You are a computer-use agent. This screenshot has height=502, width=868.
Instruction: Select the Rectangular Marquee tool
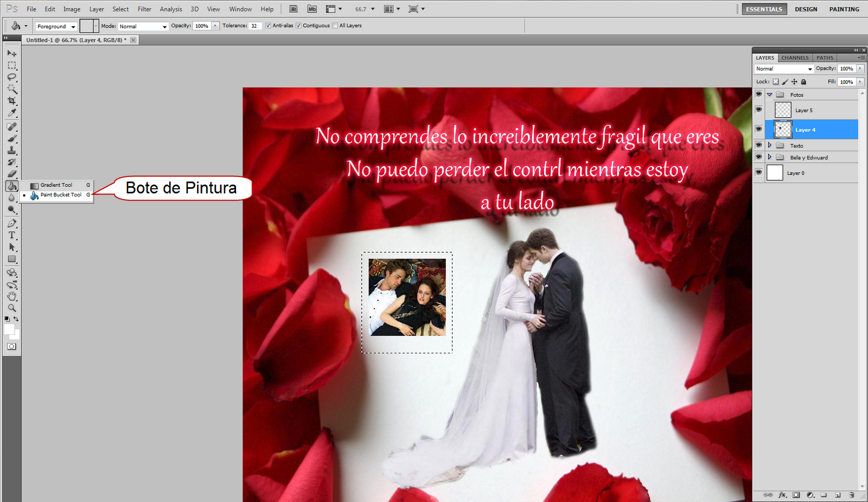click(11, 65)
